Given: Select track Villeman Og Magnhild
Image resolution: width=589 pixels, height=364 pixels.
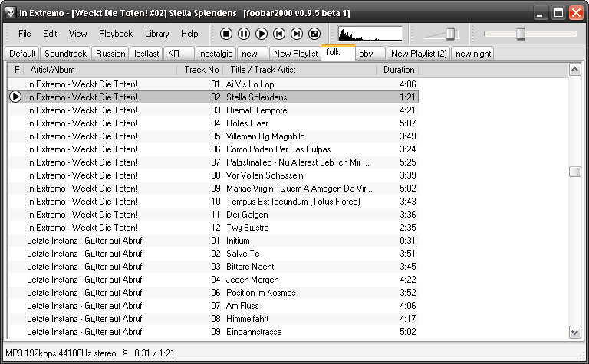Looking at the screenshot, I should 213,136.
